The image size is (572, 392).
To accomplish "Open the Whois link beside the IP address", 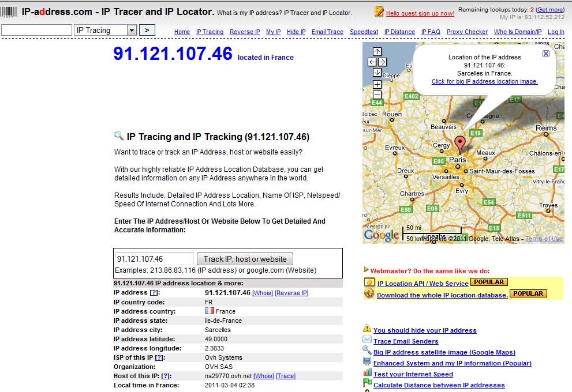I will 263,293.
